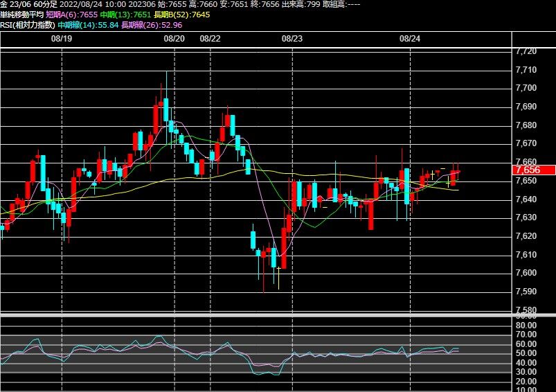
Task: Click the RSI 長期線(26):52.96 label
Action: click(x=152, y=25)
